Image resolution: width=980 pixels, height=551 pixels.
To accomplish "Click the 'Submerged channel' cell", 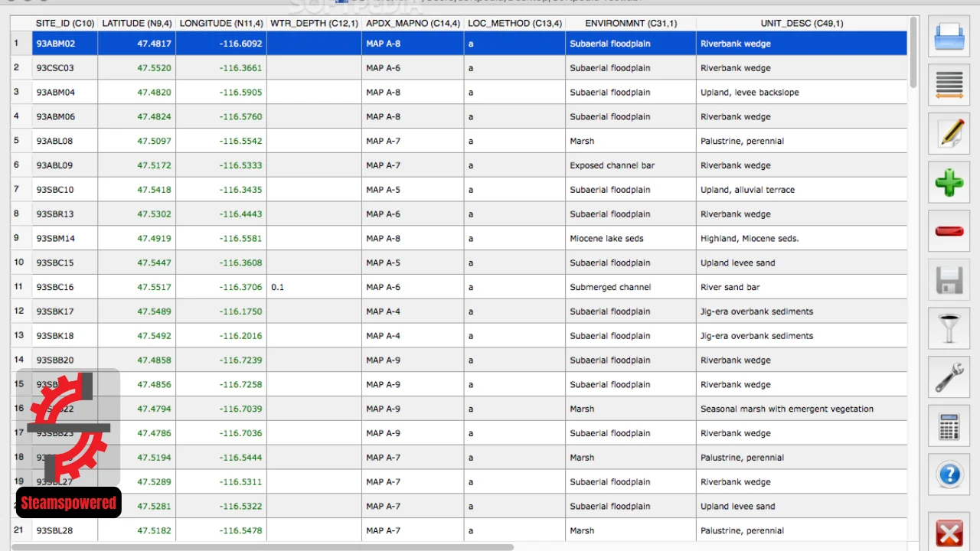I will (x=631, y=287).
